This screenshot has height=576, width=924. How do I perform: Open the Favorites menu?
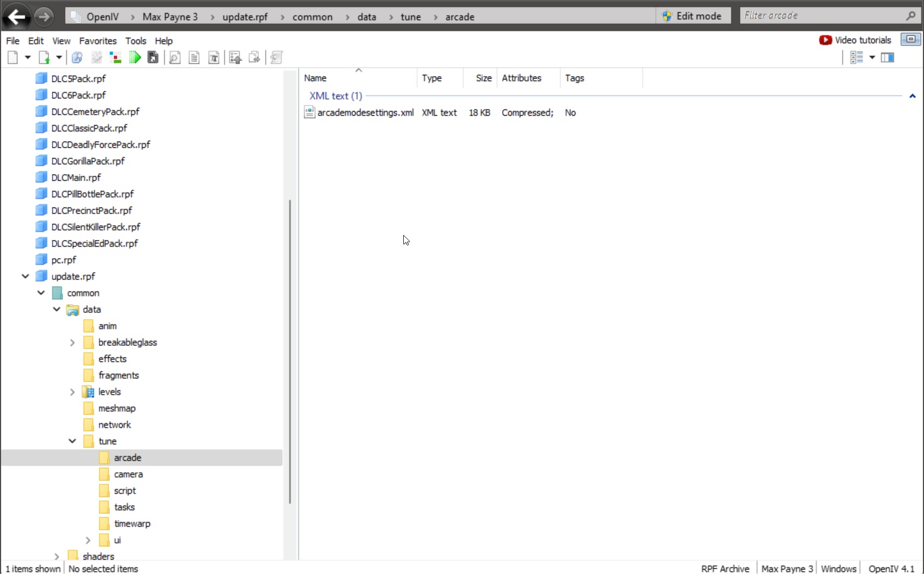[x=98, y=41]
